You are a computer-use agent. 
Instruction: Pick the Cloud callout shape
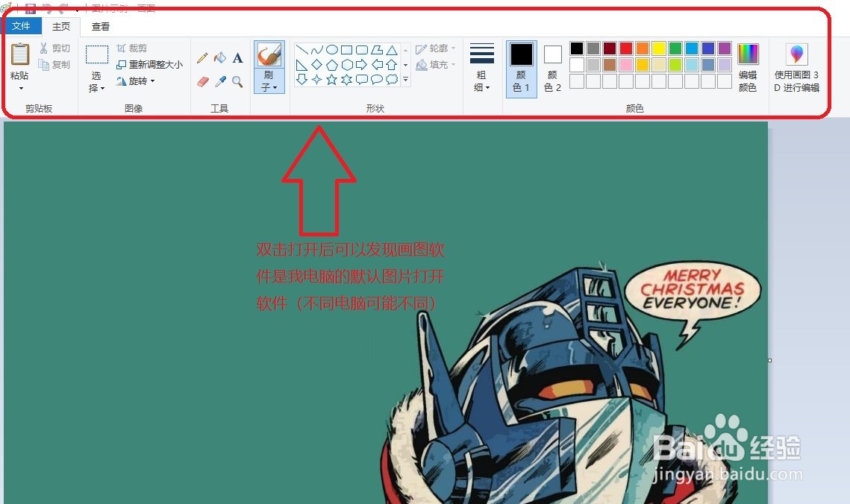[x=391, y=80]
